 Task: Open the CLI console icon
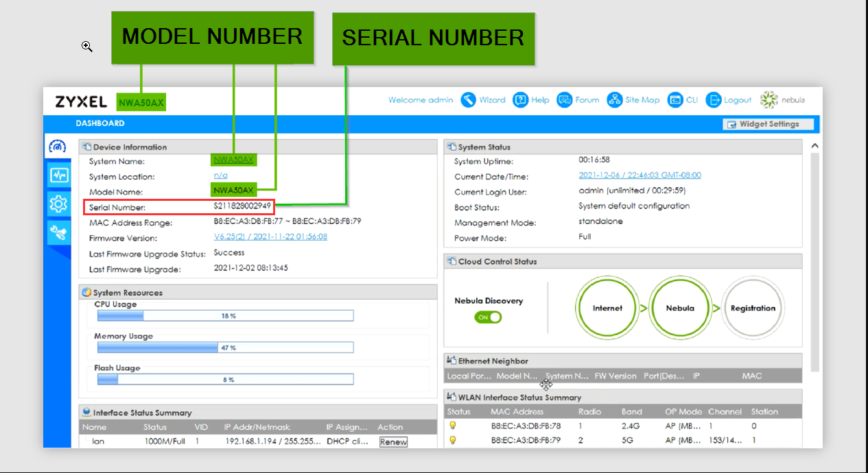coord(675,100)
